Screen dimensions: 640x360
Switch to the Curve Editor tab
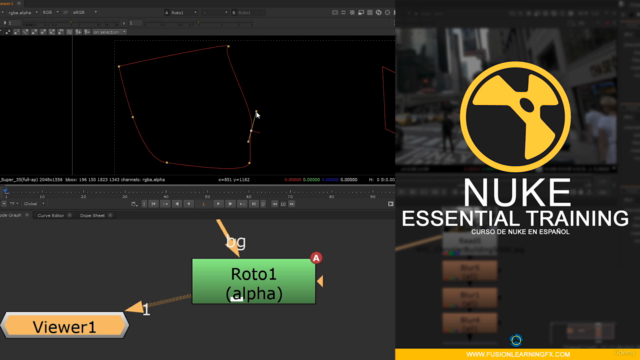coord(51,215)
